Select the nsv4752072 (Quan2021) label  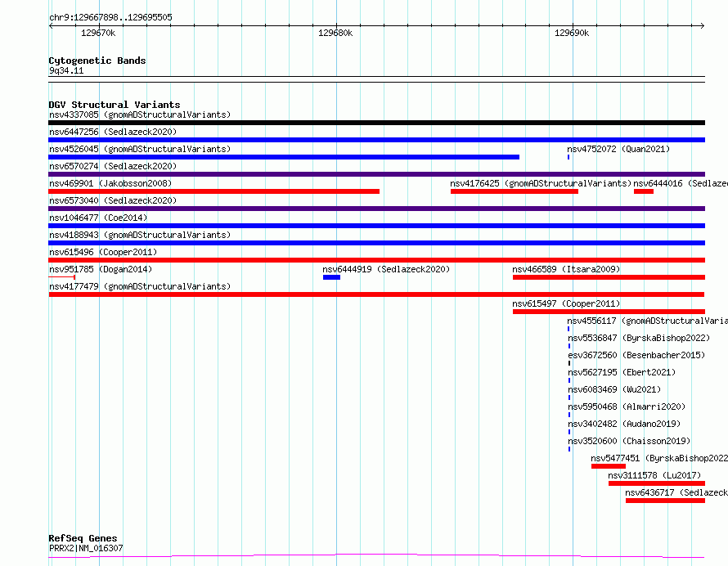pos(618,149)
